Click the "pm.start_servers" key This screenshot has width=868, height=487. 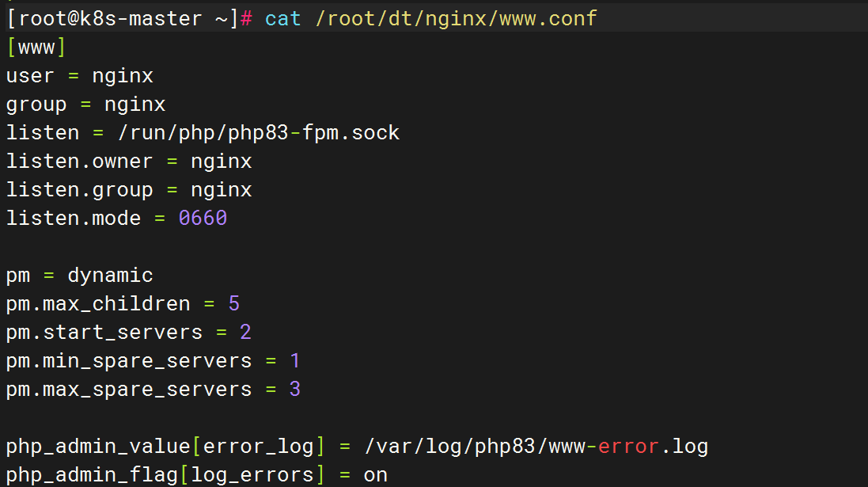(x=104, y=333)
